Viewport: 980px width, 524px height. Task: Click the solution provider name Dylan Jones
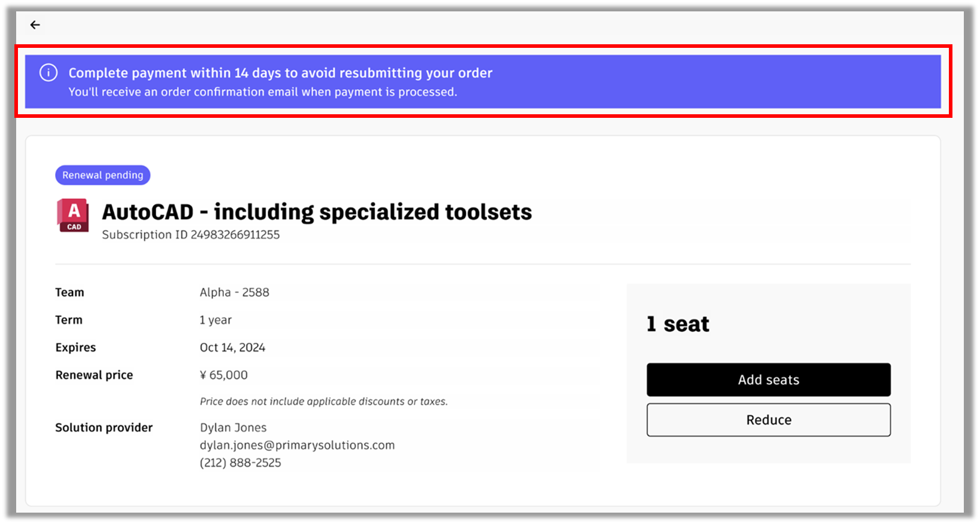[233, 428]
